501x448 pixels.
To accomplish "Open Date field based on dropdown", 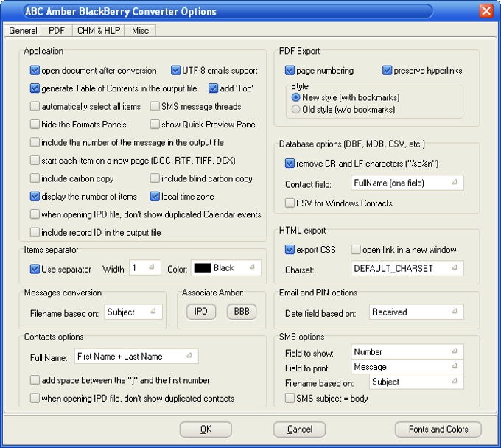I will pos(416,312).
